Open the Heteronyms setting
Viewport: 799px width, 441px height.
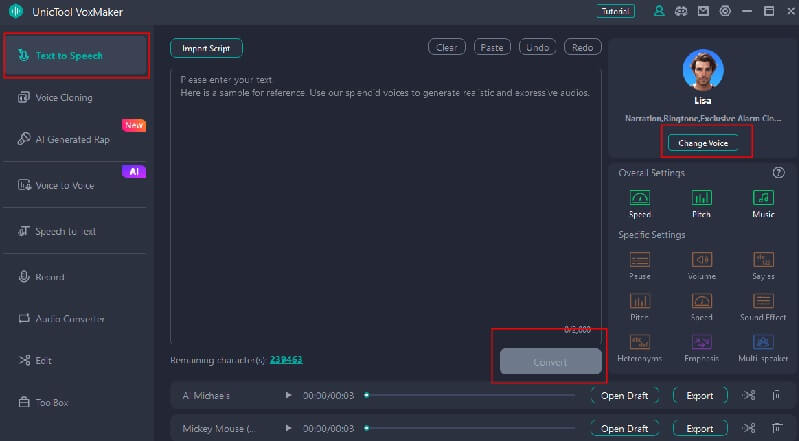(640, 342)
